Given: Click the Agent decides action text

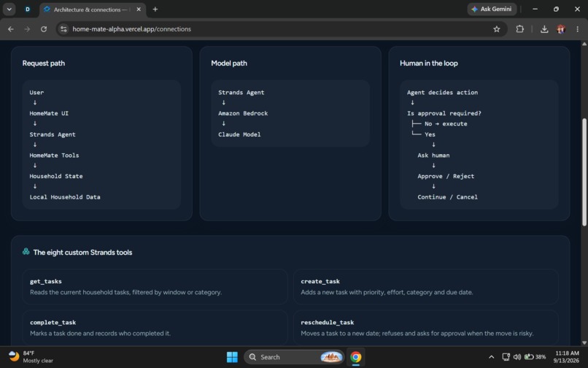Looking at the screenshot, I should (442, 93).
